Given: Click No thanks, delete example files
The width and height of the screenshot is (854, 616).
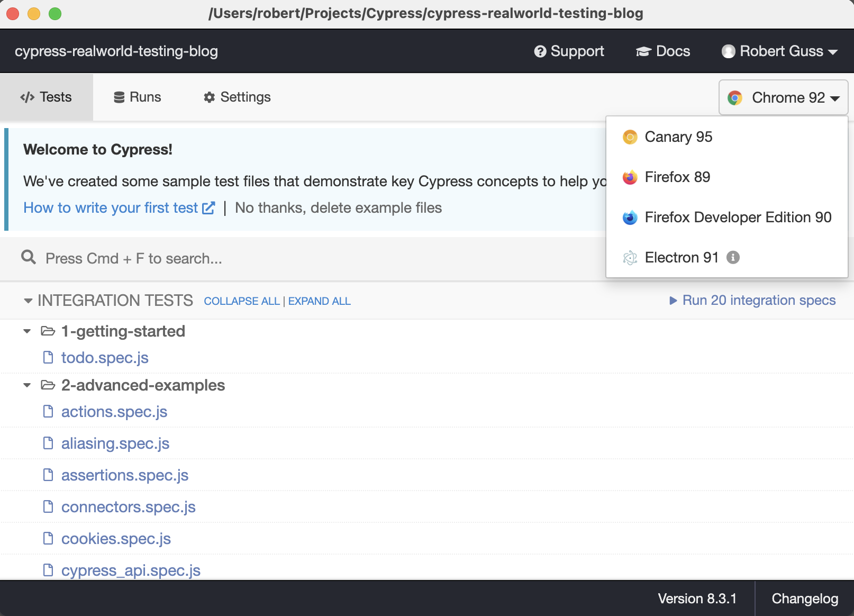Looking at the screenshot, I should pyautogui.click(x=339, y=208).
